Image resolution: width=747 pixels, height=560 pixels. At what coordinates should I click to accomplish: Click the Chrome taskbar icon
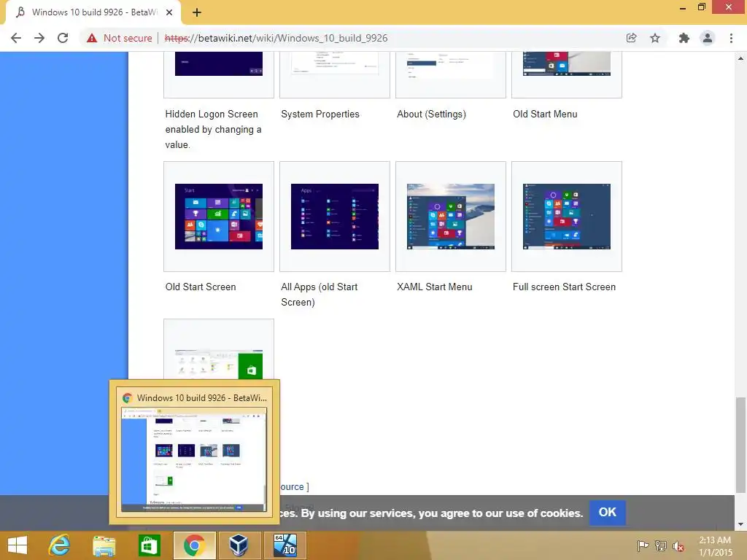click(x=194, y=545)
